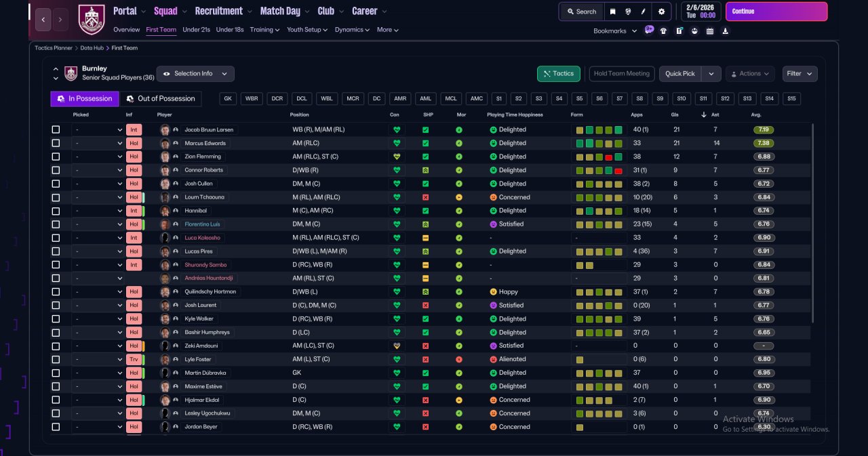
Task: Tick Josh Cullen's selection checkbox
Action: click(56, 184)
